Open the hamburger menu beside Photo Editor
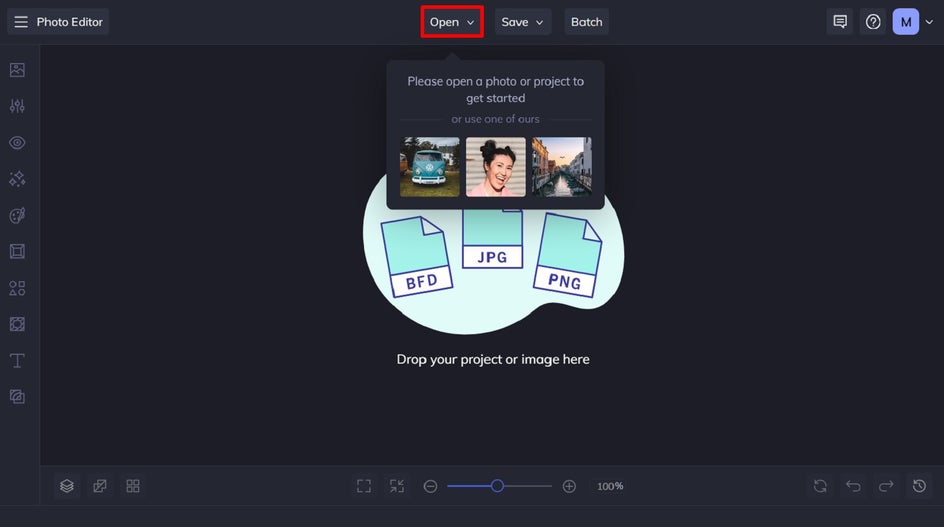 click(x=21, y=22)
